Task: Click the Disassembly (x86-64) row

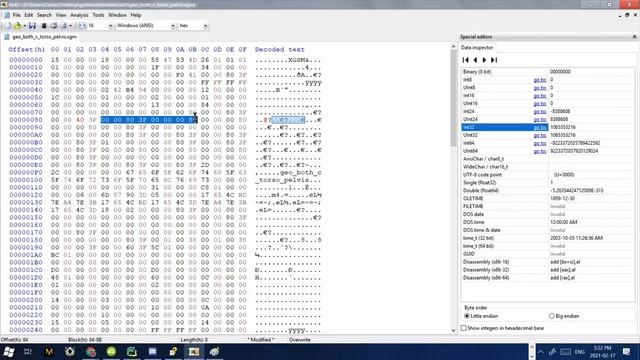Action: point(548,278)
